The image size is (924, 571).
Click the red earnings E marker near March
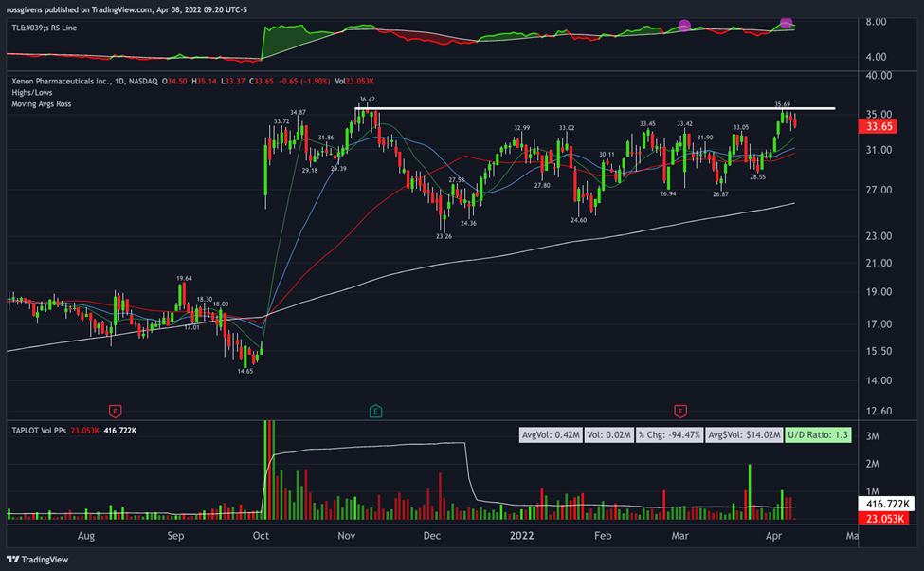click(x=680, y=411)
